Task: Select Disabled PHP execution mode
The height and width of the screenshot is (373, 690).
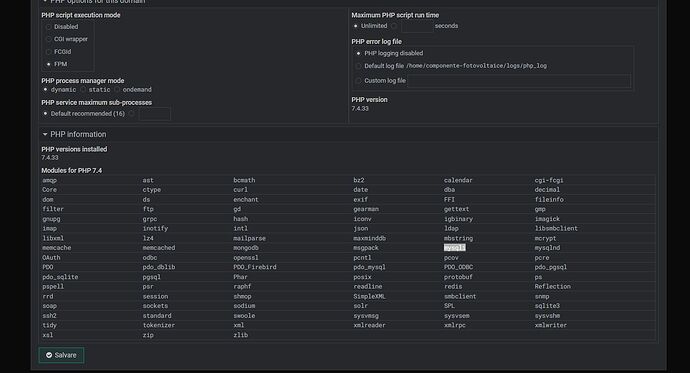Action: [48, 27]
